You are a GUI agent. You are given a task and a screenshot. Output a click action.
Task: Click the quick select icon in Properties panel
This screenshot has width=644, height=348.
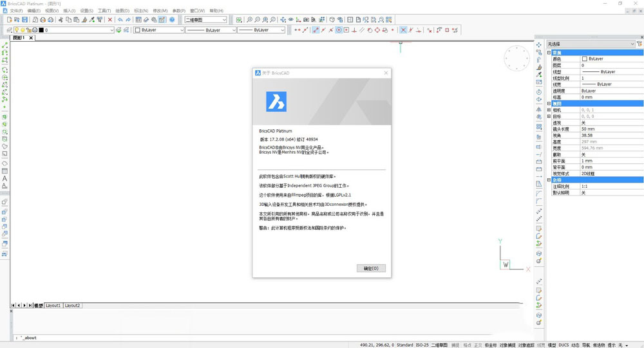click(x=639, y=44)
